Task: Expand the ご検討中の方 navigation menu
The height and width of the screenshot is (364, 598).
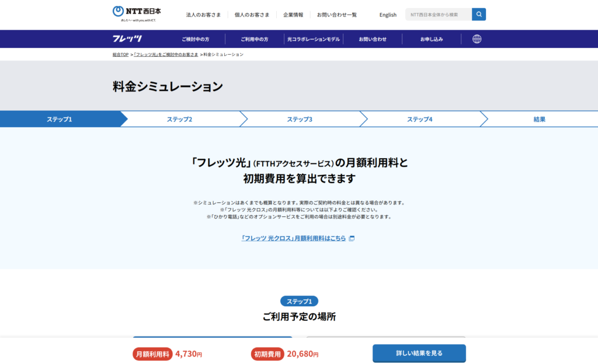Action: click(195, 39)
